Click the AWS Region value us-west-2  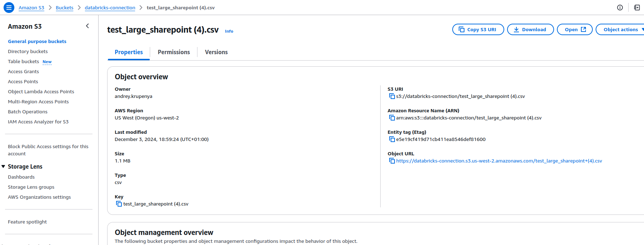[147, 118]
